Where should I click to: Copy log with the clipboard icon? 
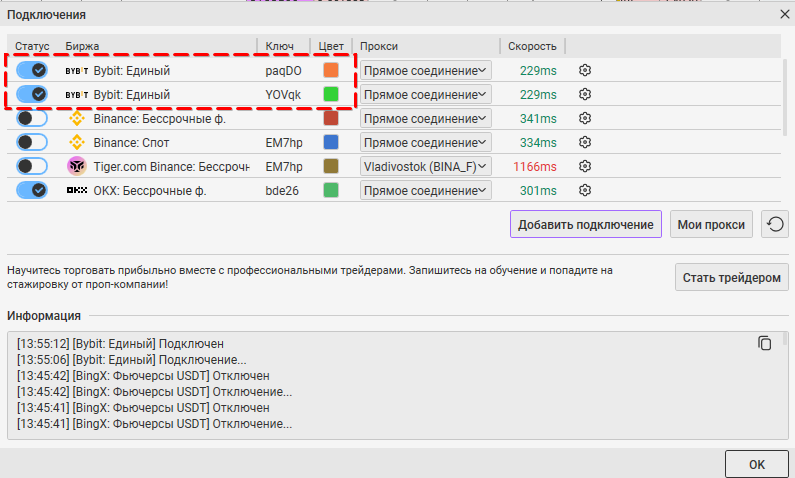(x=765, y=343)
